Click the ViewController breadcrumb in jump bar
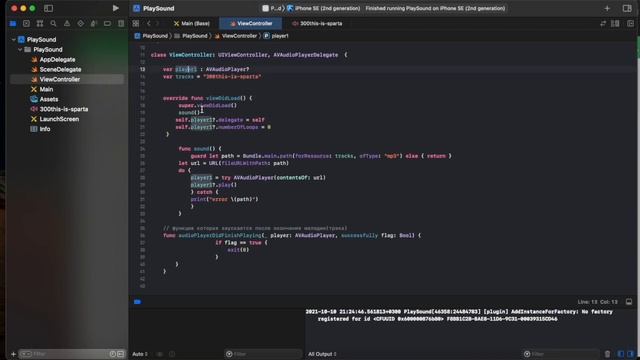640x360 pixels. click(236, 36)
